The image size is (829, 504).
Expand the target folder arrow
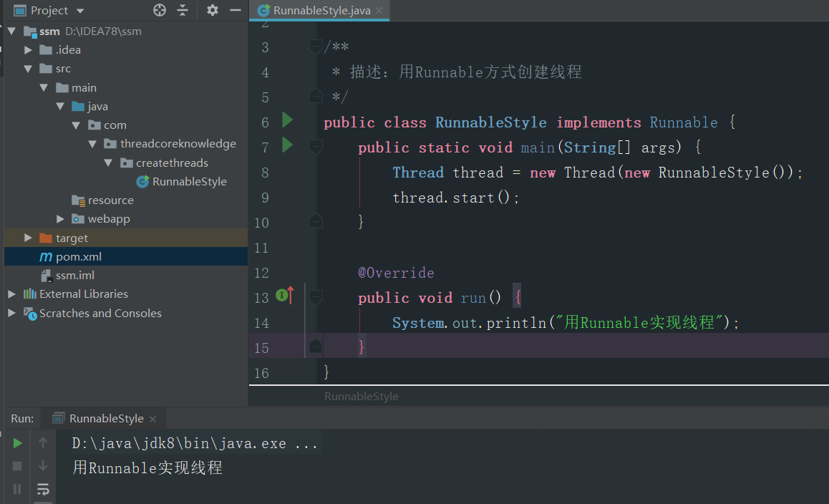click(28, 238)
